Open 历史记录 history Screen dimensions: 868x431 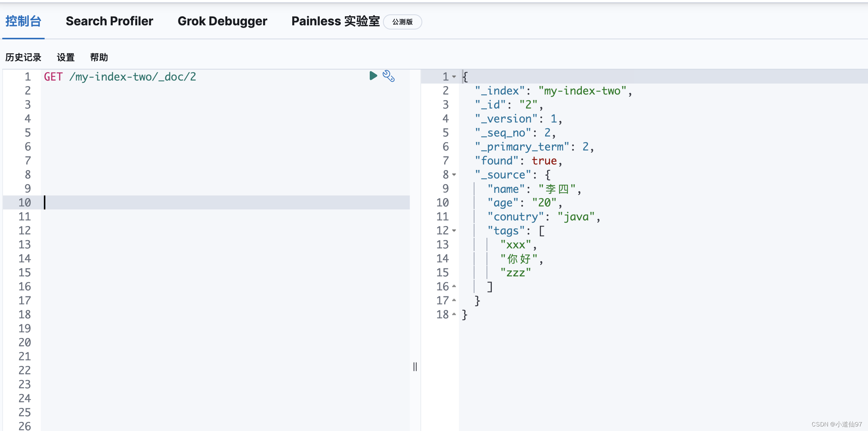23,57
